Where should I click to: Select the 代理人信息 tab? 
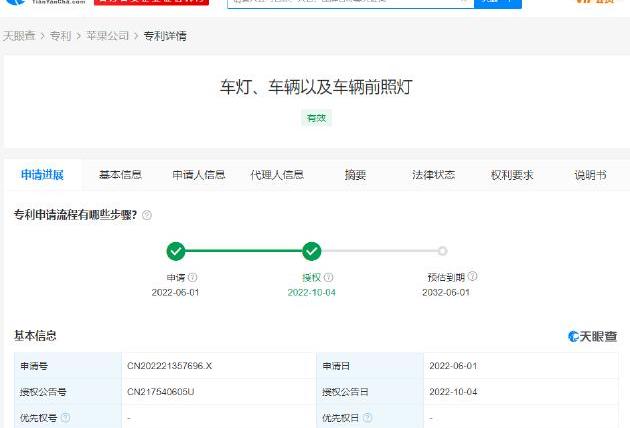pos(277,175)
